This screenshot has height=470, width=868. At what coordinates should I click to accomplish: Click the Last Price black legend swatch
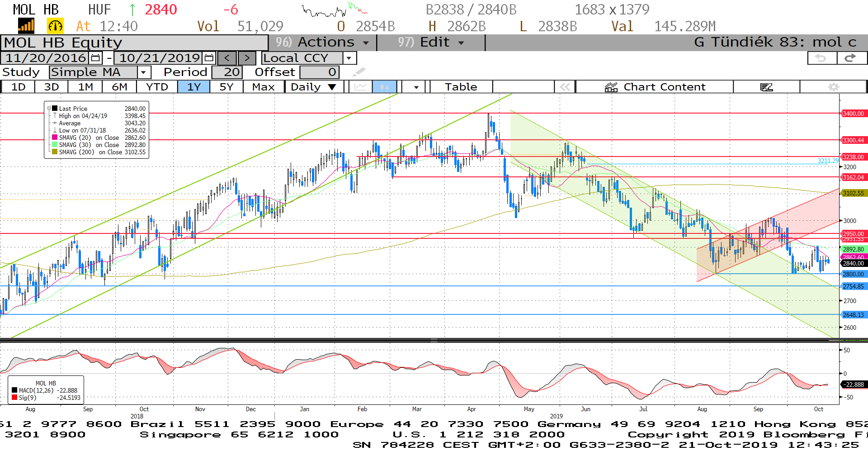[x=55, y=109]
